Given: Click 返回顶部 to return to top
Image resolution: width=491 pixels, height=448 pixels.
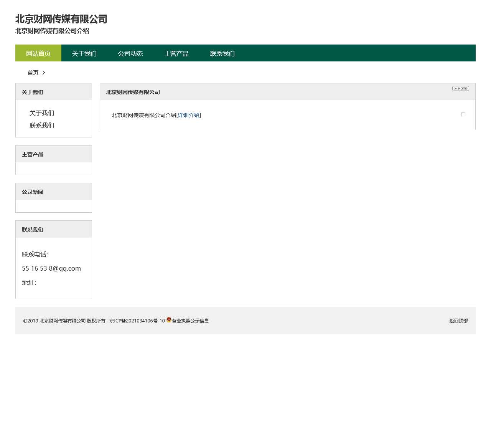Looking at the screenshot, I should point(458,321).
